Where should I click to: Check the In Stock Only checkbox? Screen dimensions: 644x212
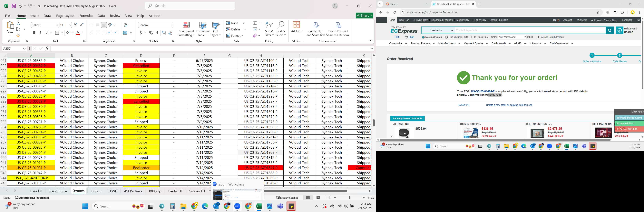click(x=473, y=37)
